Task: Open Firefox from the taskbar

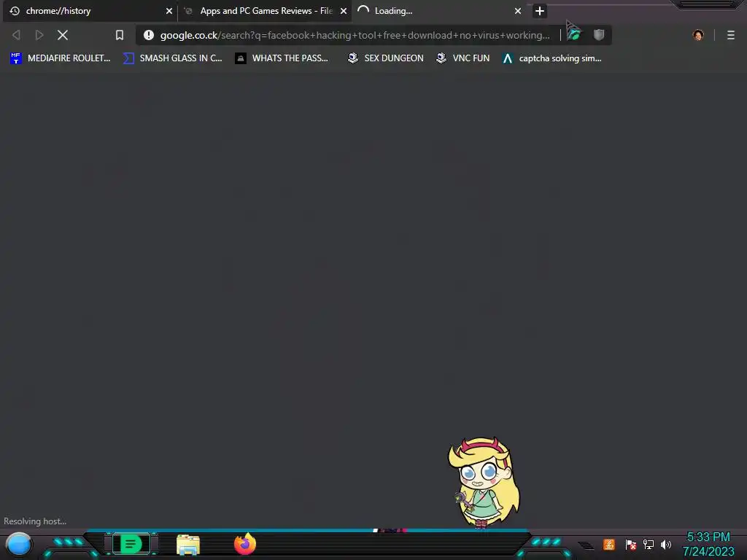Action: click(x=245, y=544)
